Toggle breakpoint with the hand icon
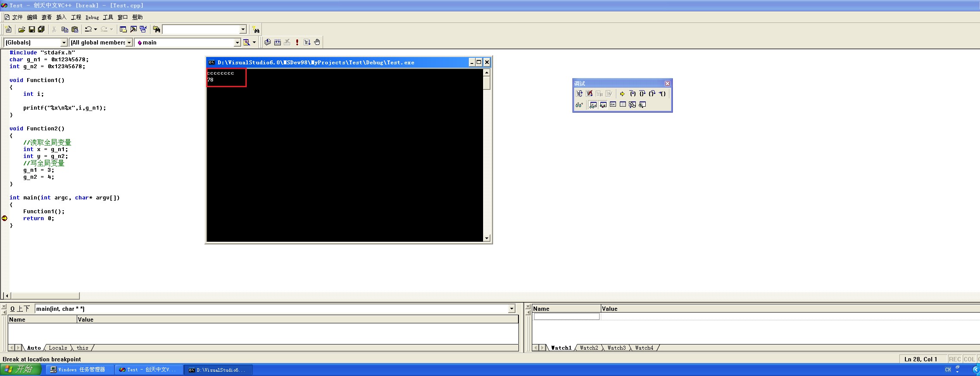 coord(317,42)
